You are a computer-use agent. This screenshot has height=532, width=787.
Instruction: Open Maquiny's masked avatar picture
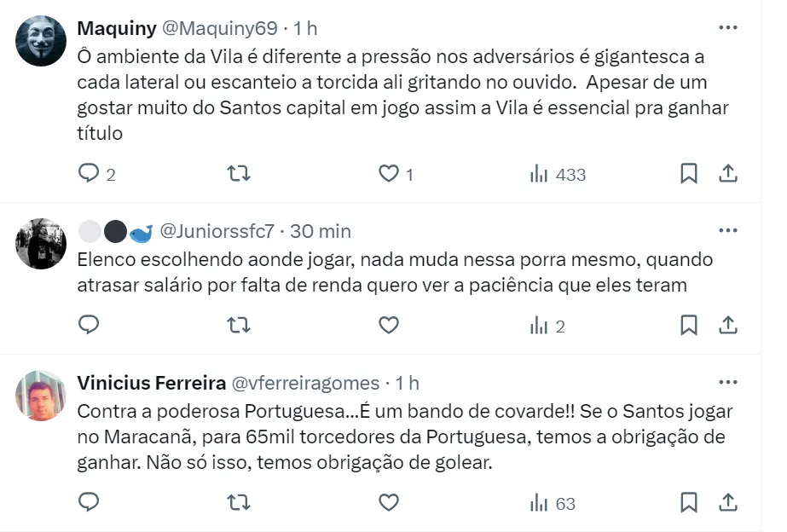click(41, 41)
